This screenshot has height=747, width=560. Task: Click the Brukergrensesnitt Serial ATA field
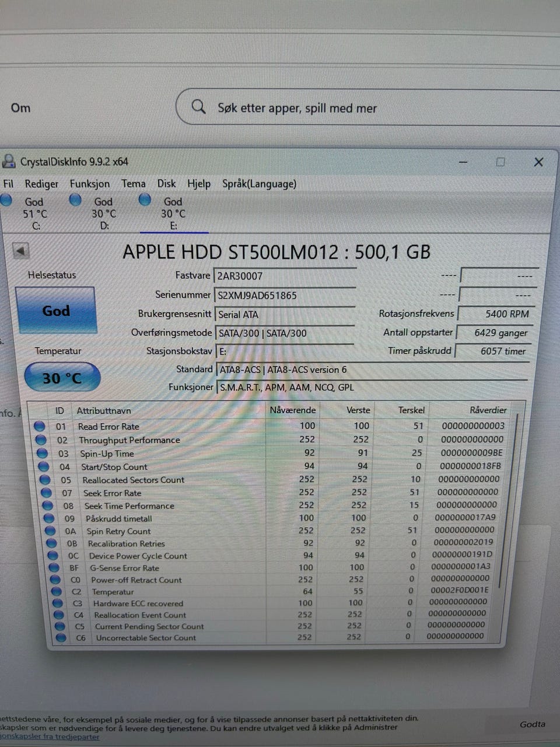click(x=285, y=314)
